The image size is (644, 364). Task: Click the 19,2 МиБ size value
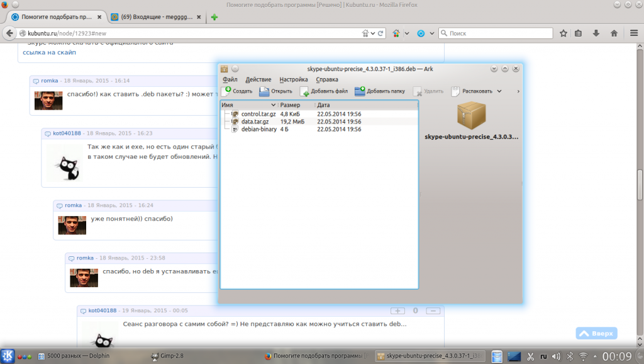(x=292, y=122)
